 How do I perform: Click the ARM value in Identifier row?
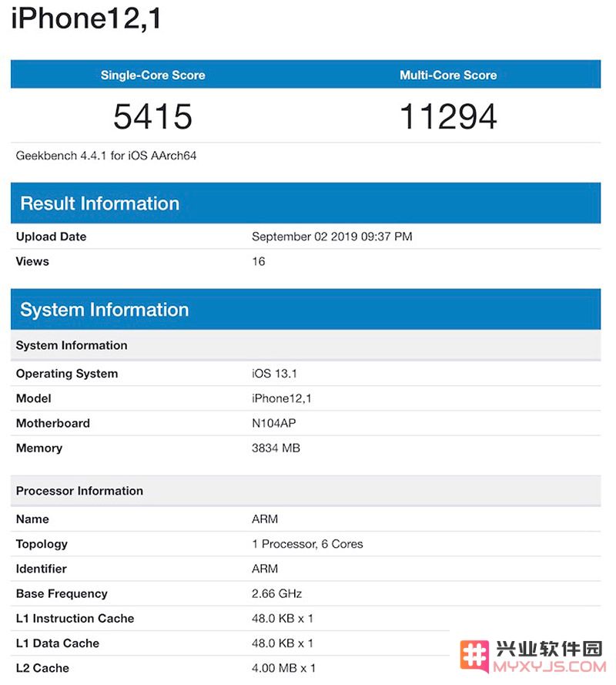pyautogui.click(x=265, y=569)
